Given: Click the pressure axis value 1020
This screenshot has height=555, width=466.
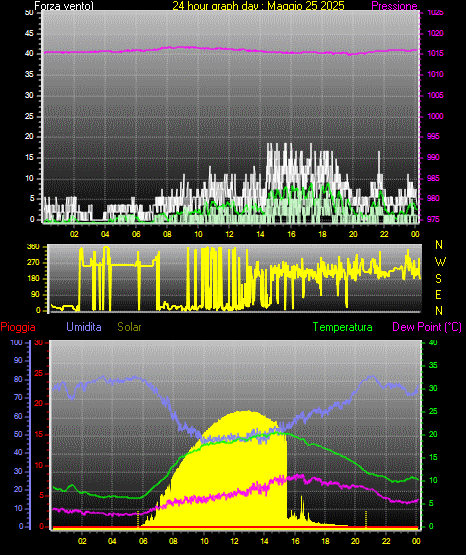Looking at the screenshot, I should pos(435,33).
